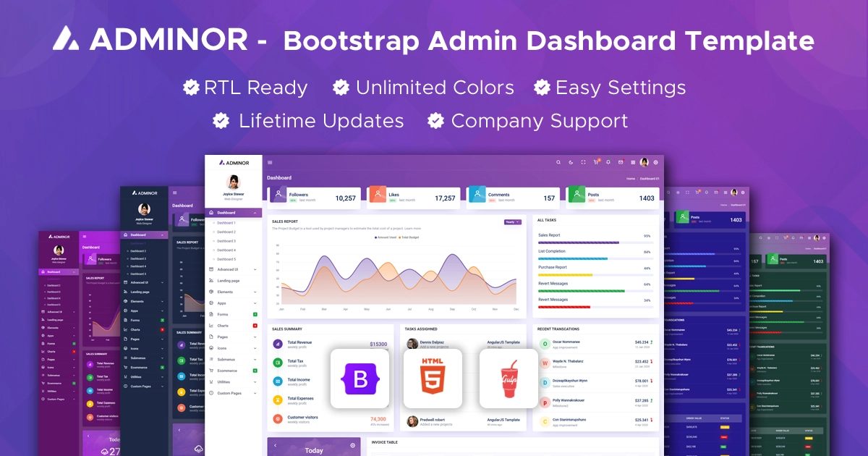Click the Total Revenue purple round icon
868x456 pixels.
[x=278, y=344]
